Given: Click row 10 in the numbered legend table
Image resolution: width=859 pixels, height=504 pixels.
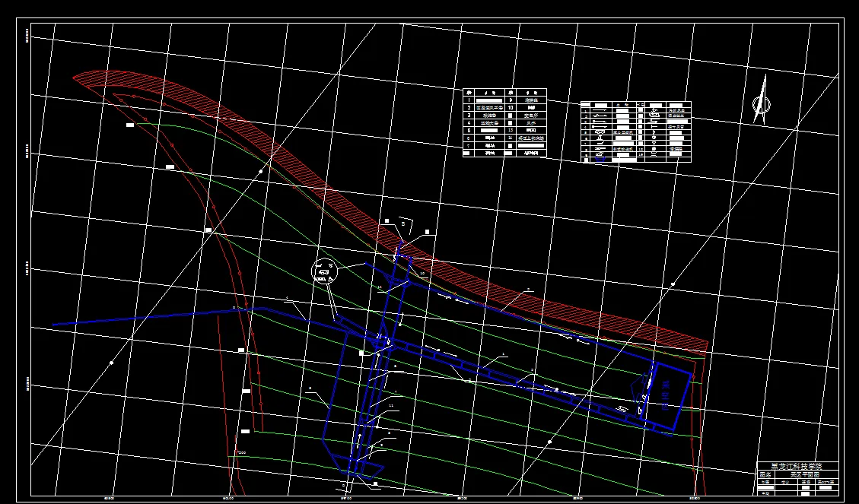Looking at the screenshot, I should tap(526, 109).
